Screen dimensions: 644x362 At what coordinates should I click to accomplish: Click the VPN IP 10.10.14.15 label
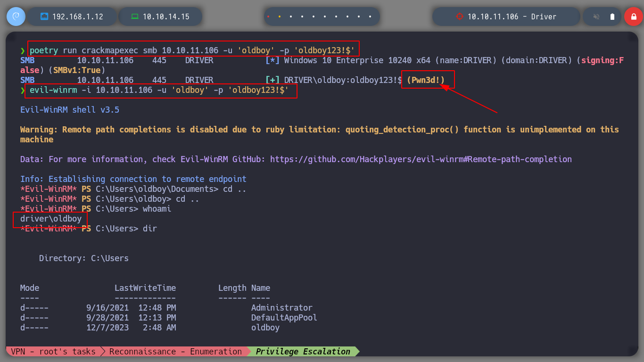click(166, 16)
